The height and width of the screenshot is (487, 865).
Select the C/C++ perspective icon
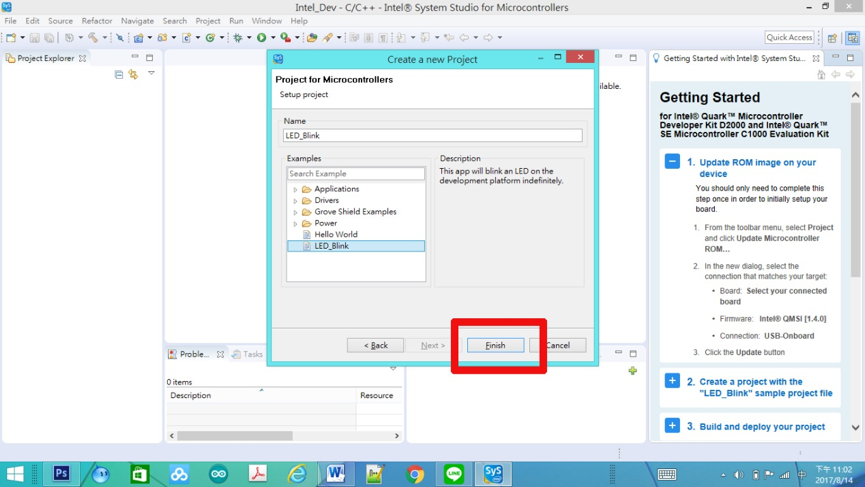coord(853,38)
